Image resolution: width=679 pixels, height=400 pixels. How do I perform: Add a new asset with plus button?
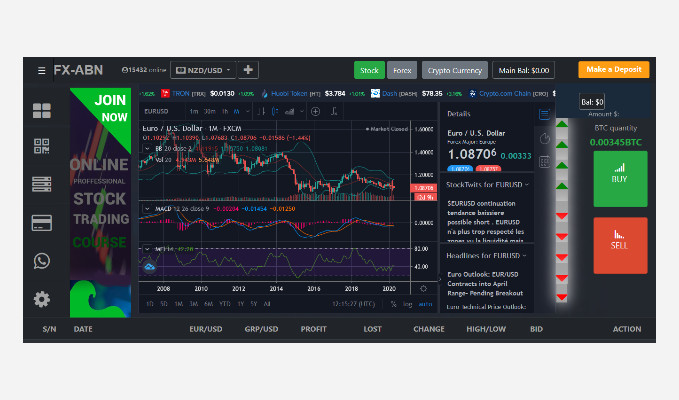point(248,70)
